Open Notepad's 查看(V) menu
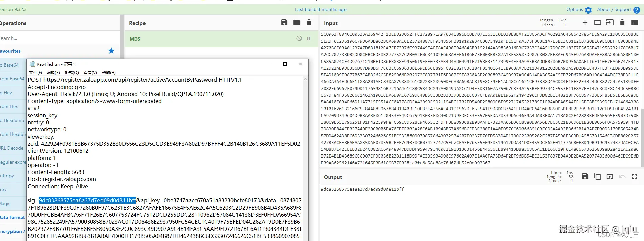This screenshot has width=644, height=241. point(90,72)
